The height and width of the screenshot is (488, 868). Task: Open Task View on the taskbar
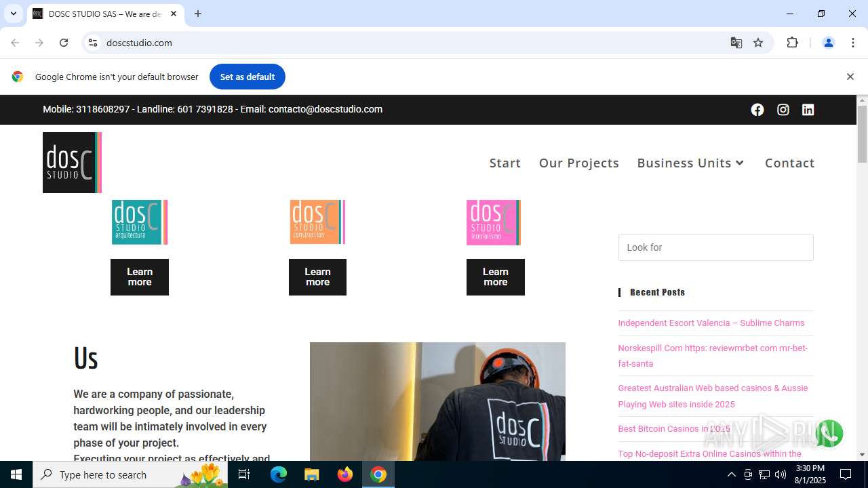pos(244,474)
